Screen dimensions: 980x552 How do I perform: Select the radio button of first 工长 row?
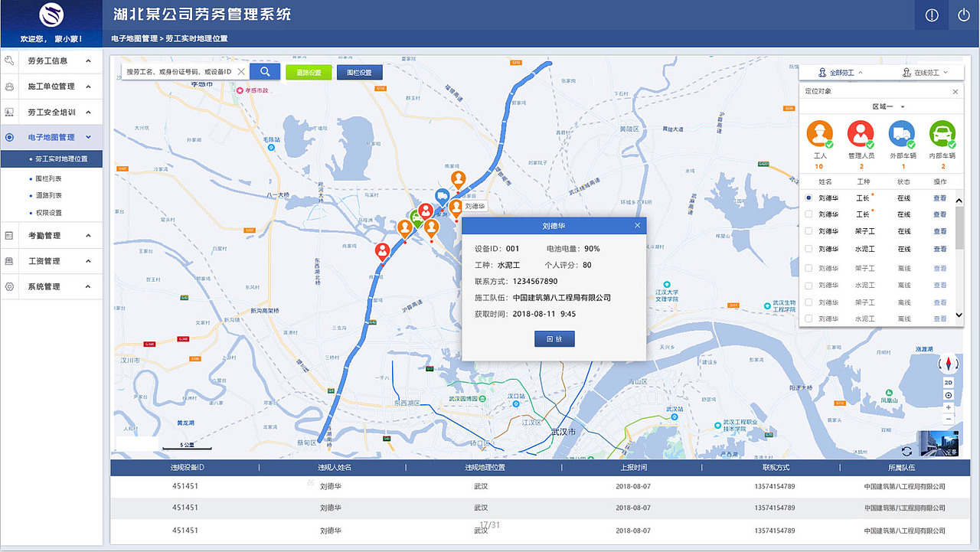808,198
